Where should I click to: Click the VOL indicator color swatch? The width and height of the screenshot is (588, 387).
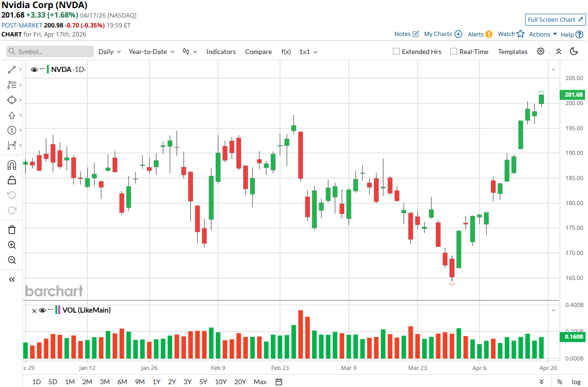click(x=58, y=310)
